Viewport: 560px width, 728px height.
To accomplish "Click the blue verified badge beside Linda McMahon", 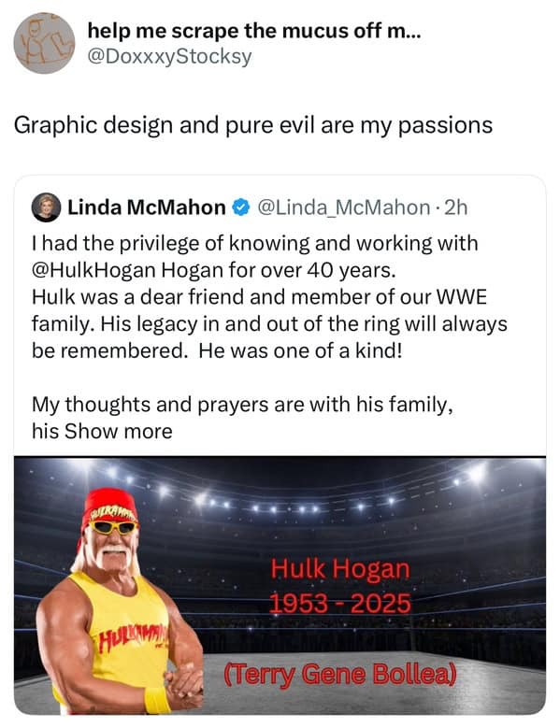I will point(241,207).
